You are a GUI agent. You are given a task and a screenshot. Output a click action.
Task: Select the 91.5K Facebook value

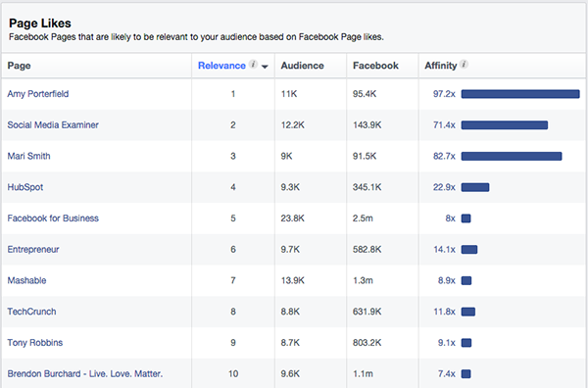click(365, 156)
